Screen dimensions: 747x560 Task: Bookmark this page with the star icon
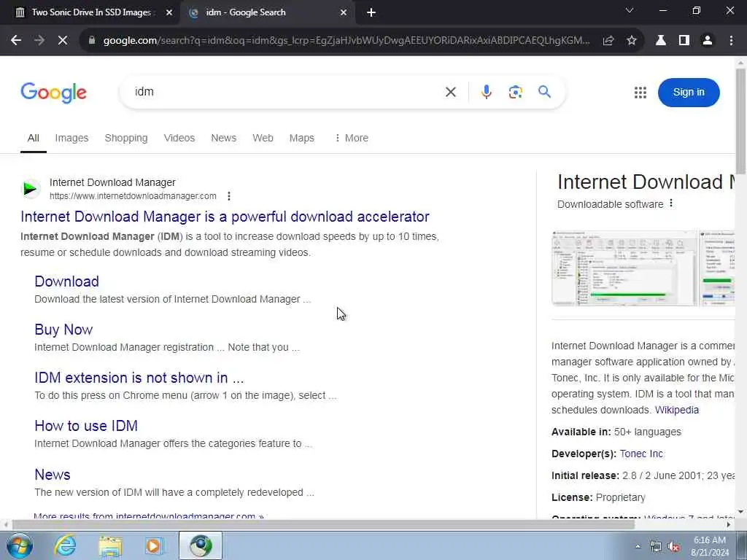[632, 41]
